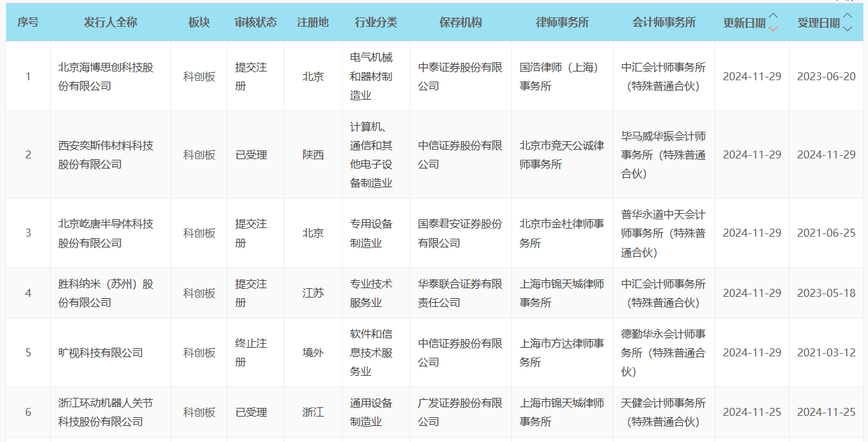Click the 发行人全称 column header
The image size is (868, 442).
click(x=110, y=22)
